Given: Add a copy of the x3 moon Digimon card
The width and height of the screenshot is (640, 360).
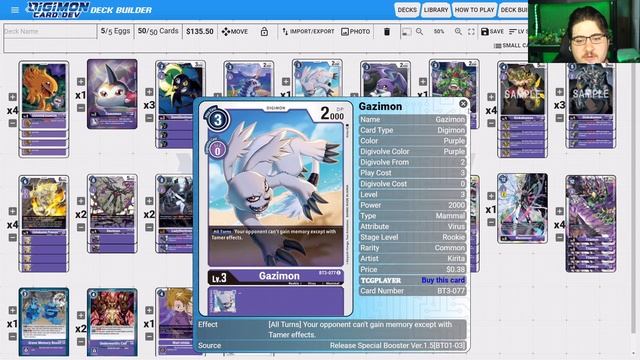Looking at the screenshot, I should point(149,92).
